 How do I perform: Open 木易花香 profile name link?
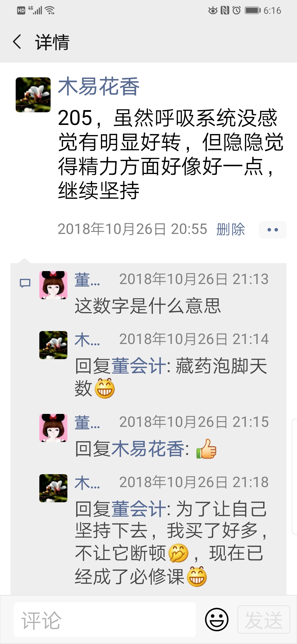[x=99, y=86]
